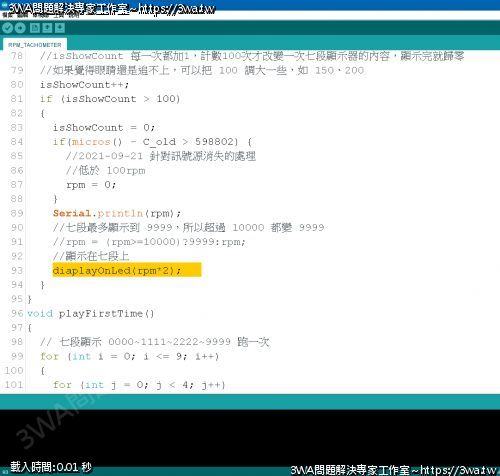Screen dimensions: 500x476
Task: Open the 草稿碼 (Sketch) menu
Action: pos(40,15)
